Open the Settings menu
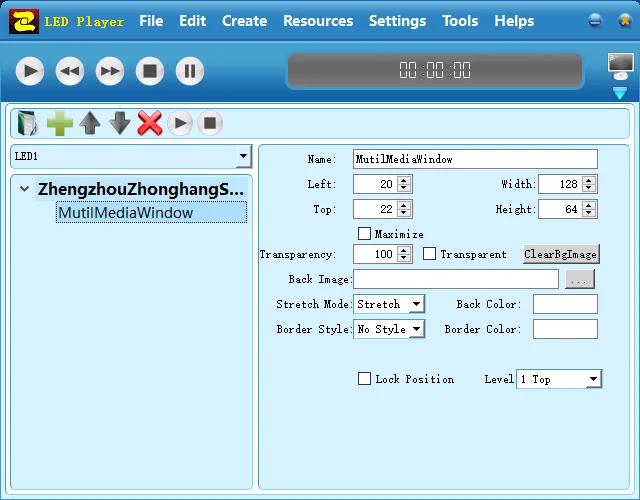The width and height of the screenshot is (640, 500). pos(397,21)
